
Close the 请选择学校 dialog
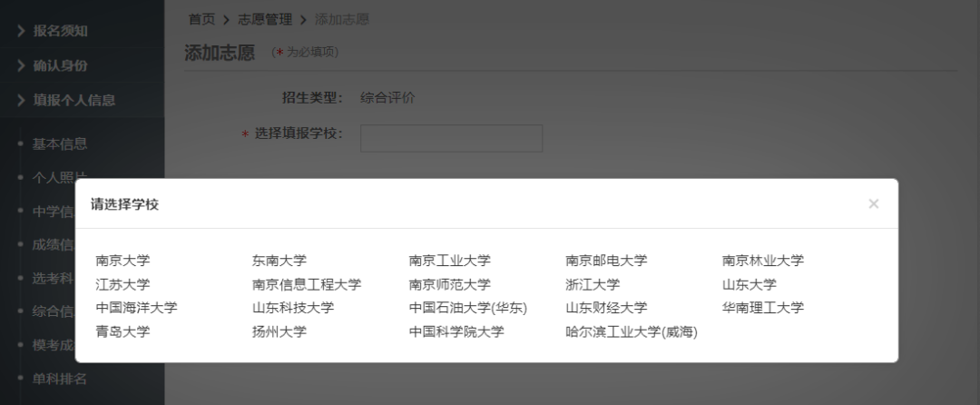pos(873,204)
